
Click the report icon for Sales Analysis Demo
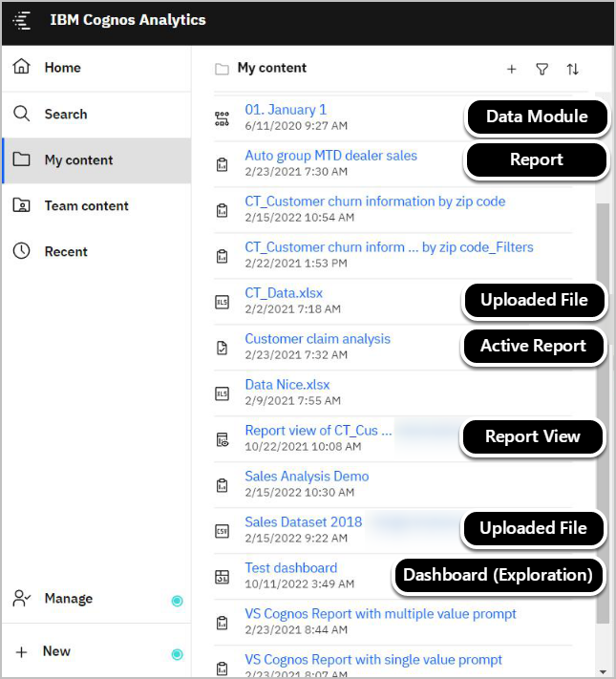(223, 485)
